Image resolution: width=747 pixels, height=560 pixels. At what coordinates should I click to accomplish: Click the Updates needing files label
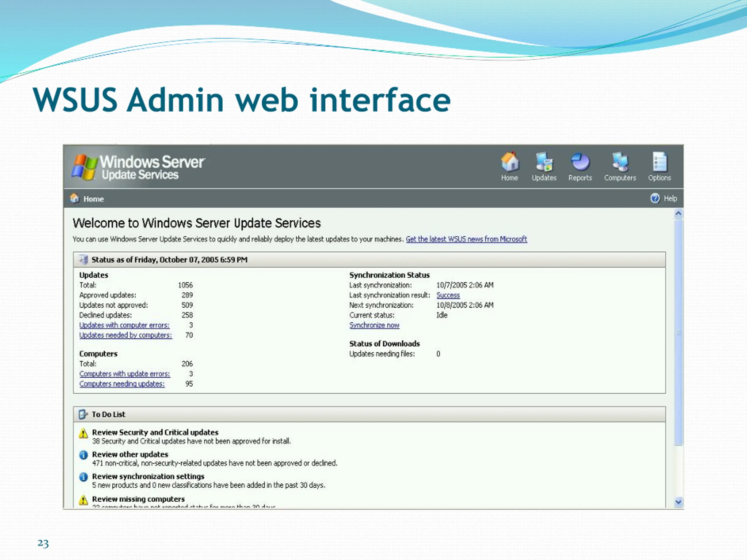coord(382,354)
